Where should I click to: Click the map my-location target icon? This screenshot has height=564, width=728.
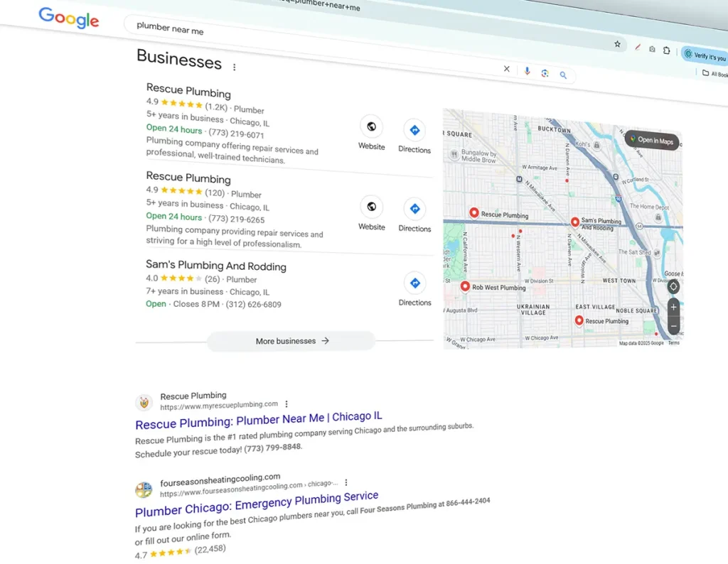point(673,287)
